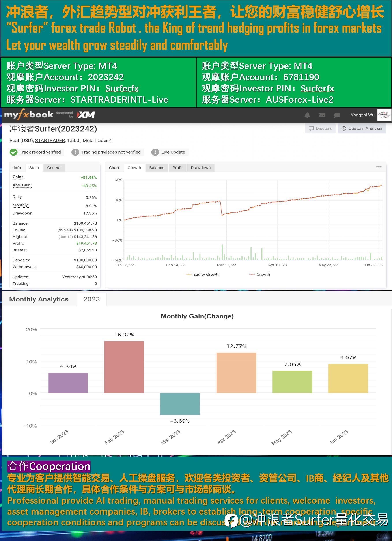Screen dimensions: 392x541
Task: Open the notifications bell icon
Action: [307, 115]
